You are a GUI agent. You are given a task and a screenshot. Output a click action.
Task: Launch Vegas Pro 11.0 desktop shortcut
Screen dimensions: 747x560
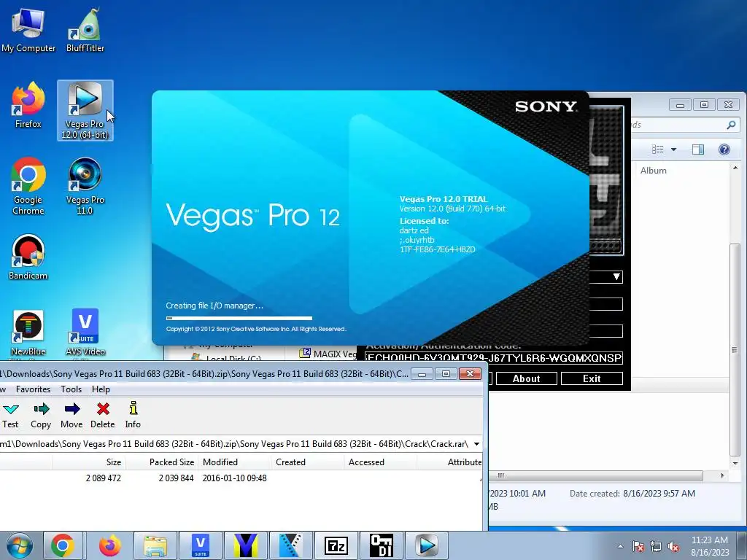pyautogui.click(x=85, y=186)
